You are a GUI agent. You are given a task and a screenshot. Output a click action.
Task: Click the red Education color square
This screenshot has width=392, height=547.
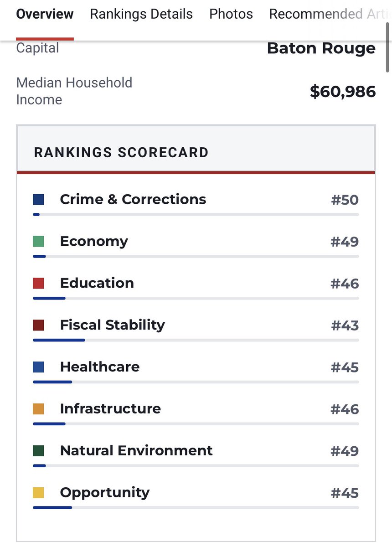pos(38,283)
